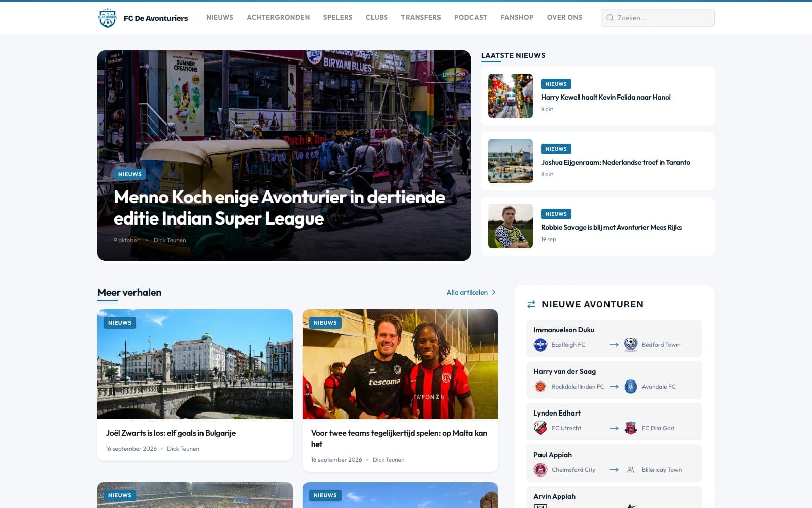Click the Hanoi street thumbnail image
This screenshot has width=812, height=508.
point(511,96)
